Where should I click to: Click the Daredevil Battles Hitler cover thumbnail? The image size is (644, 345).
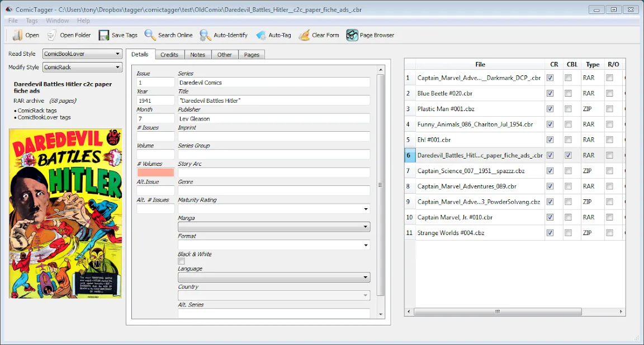pos(66,213)
